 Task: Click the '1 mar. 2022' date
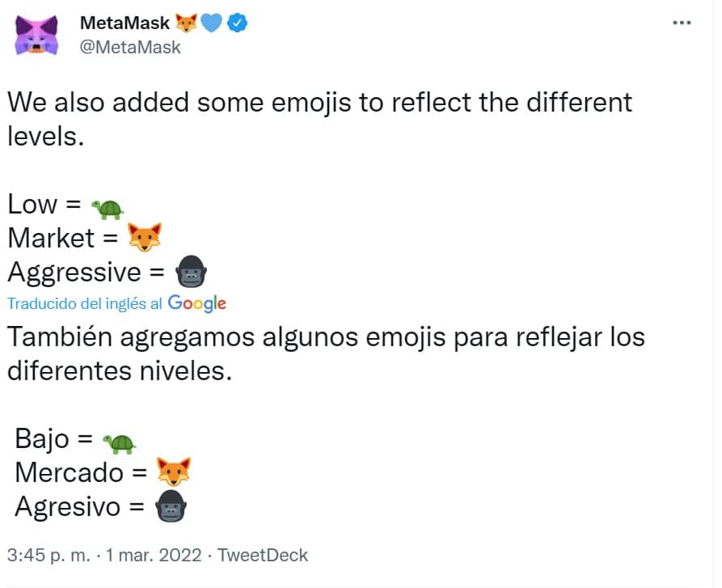coord(154,556)
